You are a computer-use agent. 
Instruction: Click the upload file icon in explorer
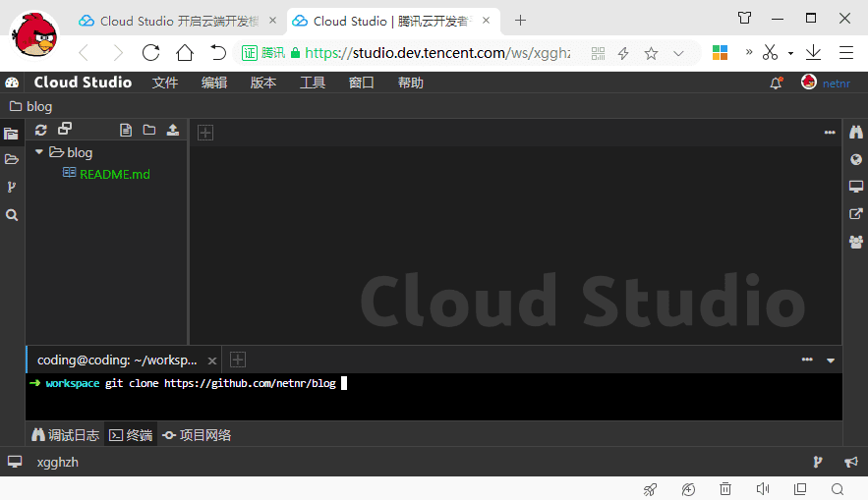tap(173, 130)
